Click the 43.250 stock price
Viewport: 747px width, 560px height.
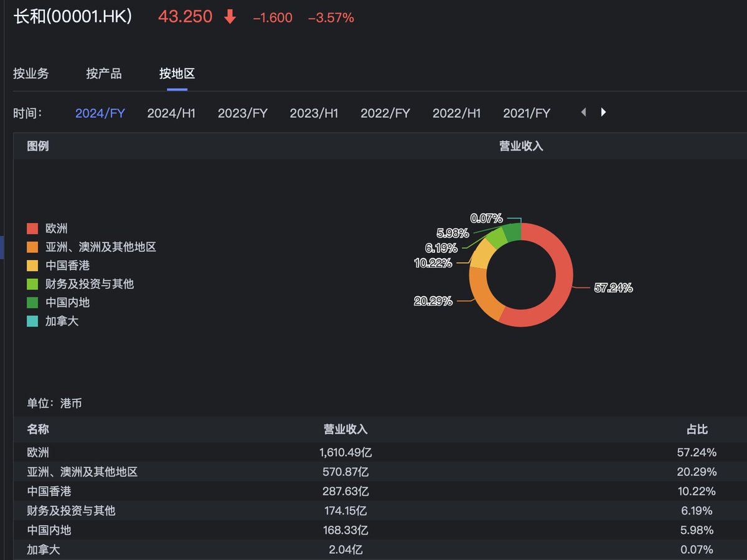pyautogui.click(x=186, y=17)
